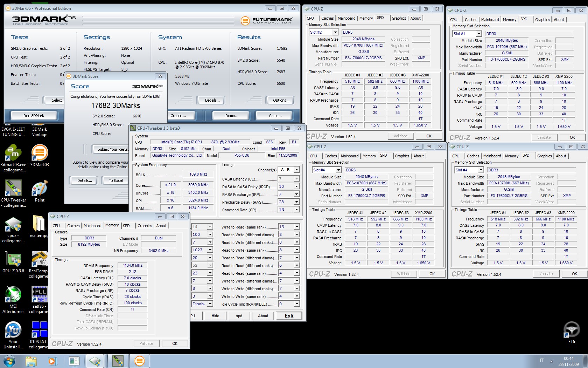Screen dimensions: 588x368
Task: Open Write to Read (same rank) dropdown
Action: pos(296,227)
